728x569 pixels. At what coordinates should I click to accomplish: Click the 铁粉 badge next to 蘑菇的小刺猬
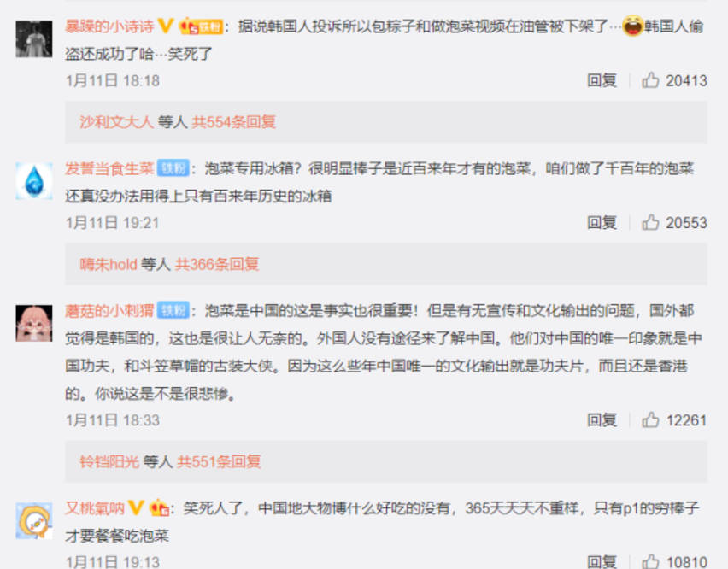coord(173,310)
